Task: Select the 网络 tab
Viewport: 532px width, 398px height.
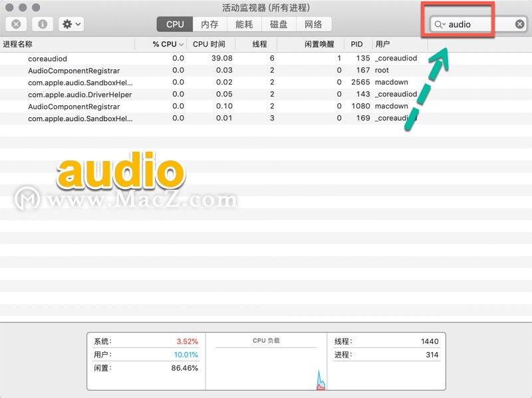Action: point(313,24)
